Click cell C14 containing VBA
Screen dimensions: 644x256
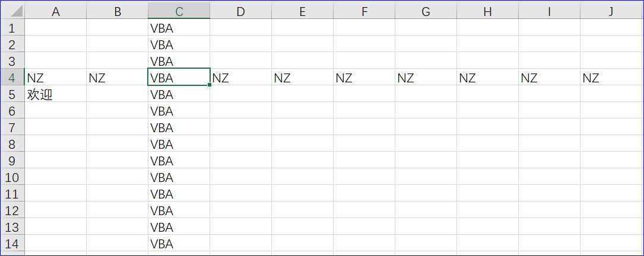179,244
